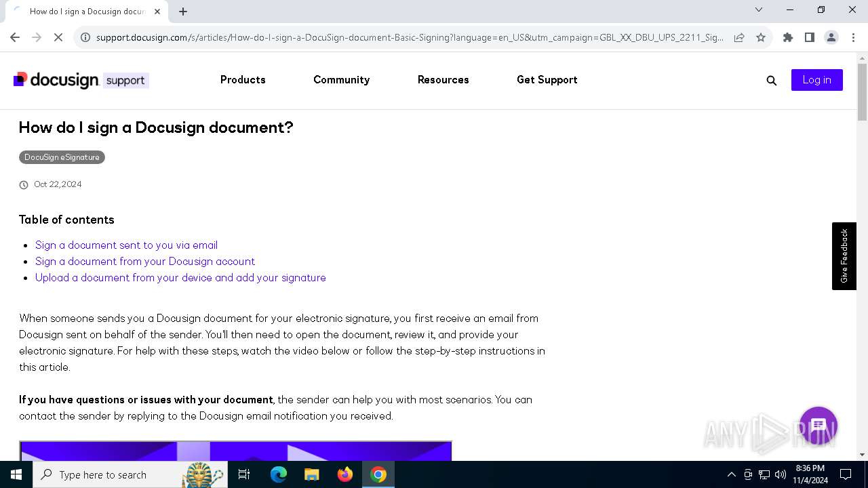Open the Windows Start menu
The height and width of the screenshot is (488, 868).
point(16,474)
